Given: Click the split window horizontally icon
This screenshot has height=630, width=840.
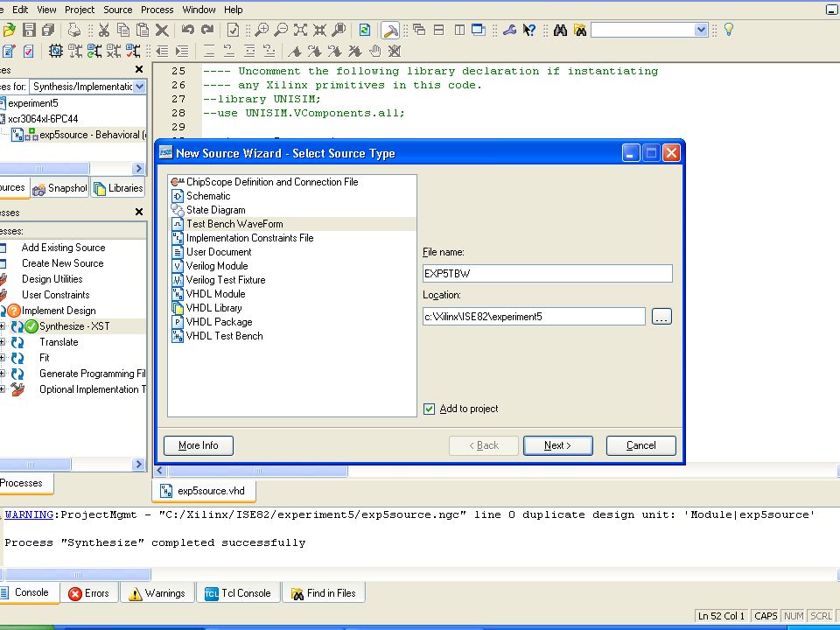Looking at the screenshot, I should point(438,30).
